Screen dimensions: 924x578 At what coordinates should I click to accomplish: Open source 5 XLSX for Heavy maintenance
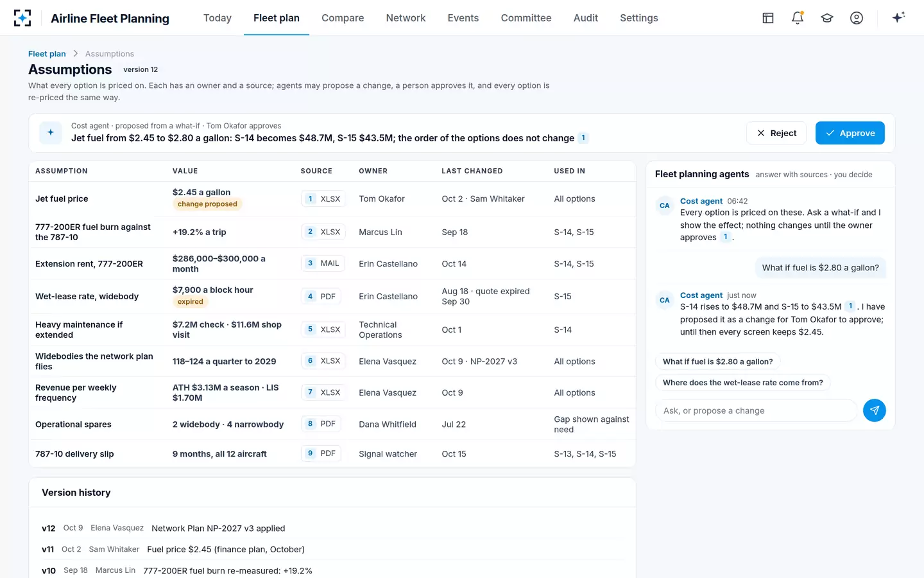pos(323,329)
